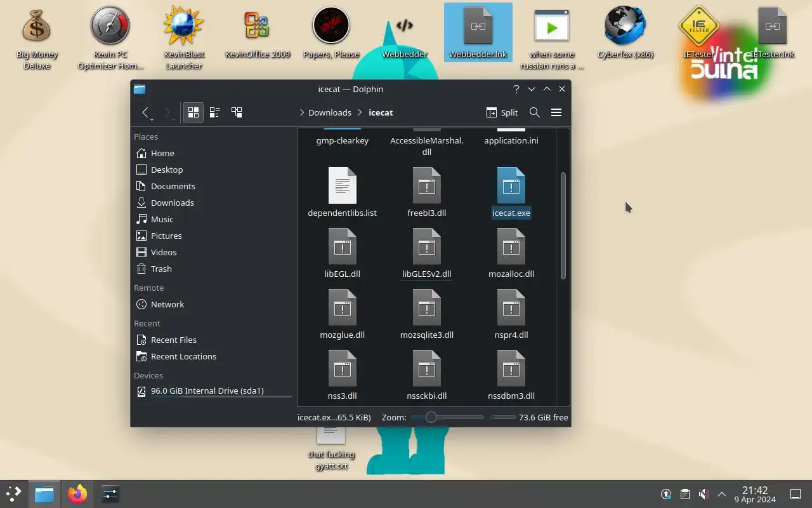Click application.ini file label
Viewport: 812px width, 508px height.
coord(511,140)
